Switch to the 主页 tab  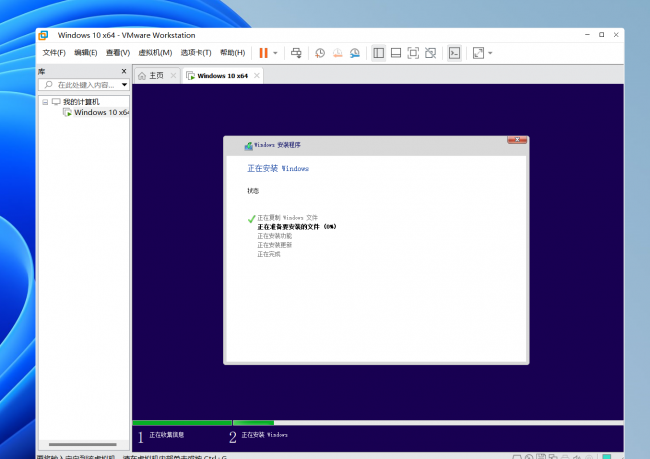pyautogui.click(x=156, y=75)
